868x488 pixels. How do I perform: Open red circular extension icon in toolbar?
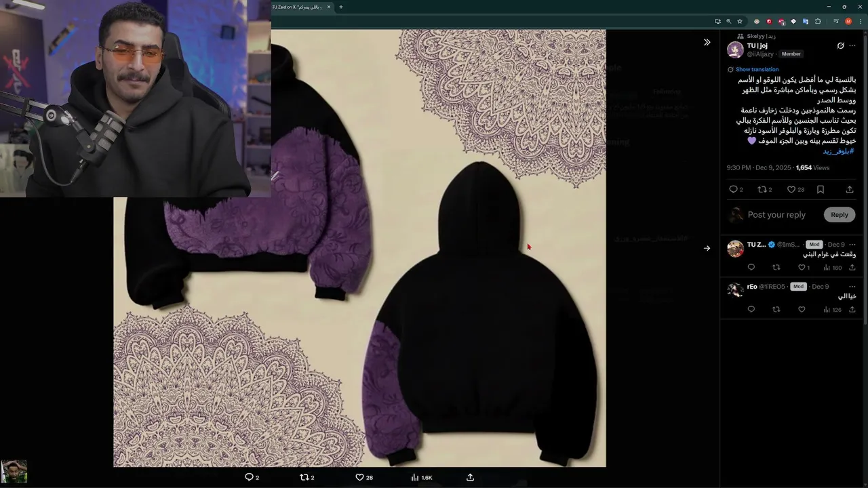(769, 22)
